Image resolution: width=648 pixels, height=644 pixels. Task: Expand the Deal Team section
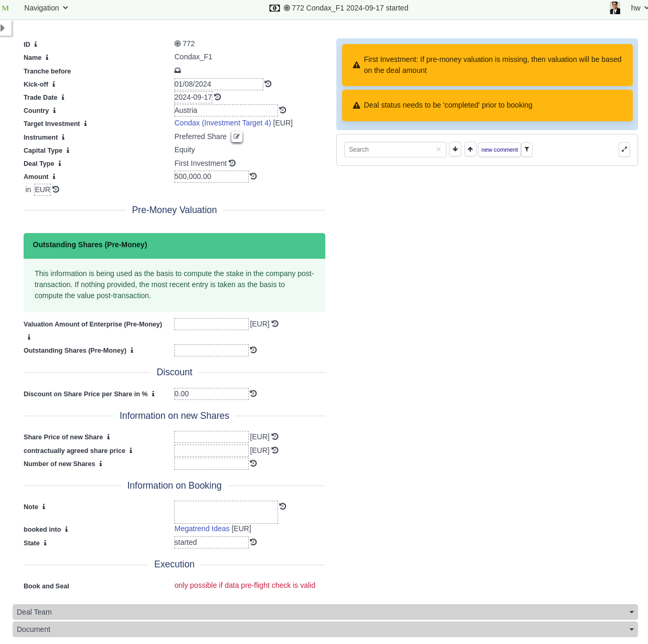tap(325, 612)
